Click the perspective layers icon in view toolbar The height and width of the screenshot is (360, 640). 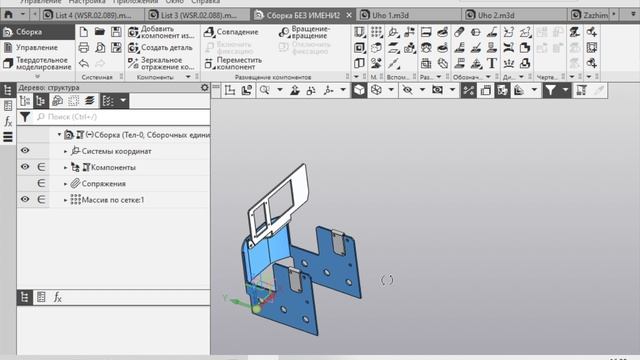point(519,90)
